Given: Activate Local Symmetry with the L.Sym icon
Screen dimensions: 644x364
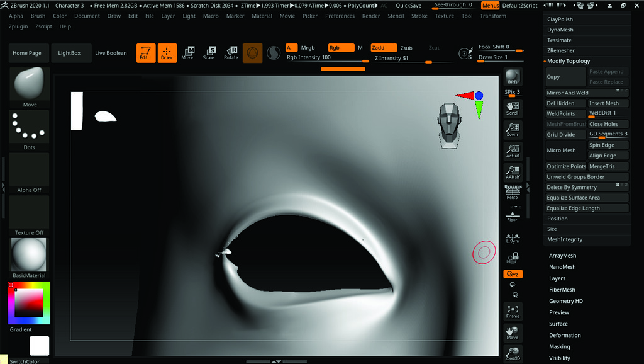Looking at the screenshot, I should point(512,237).
